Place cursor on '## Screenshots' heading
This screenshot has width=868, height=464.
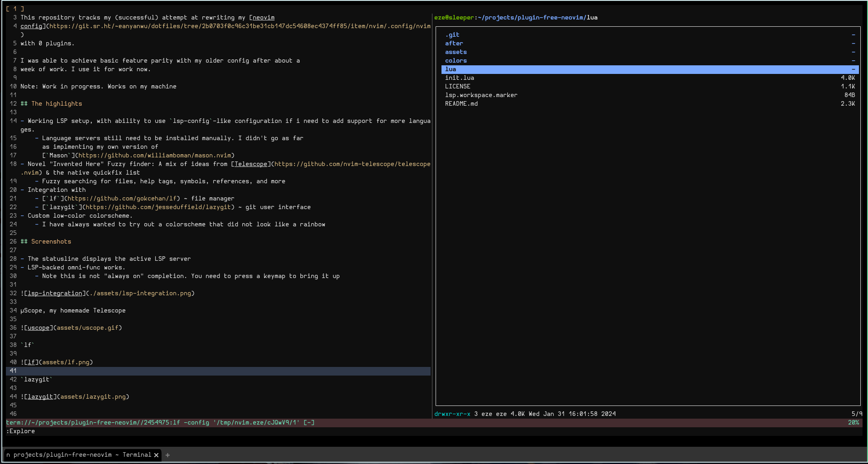(x=46, y=242)
